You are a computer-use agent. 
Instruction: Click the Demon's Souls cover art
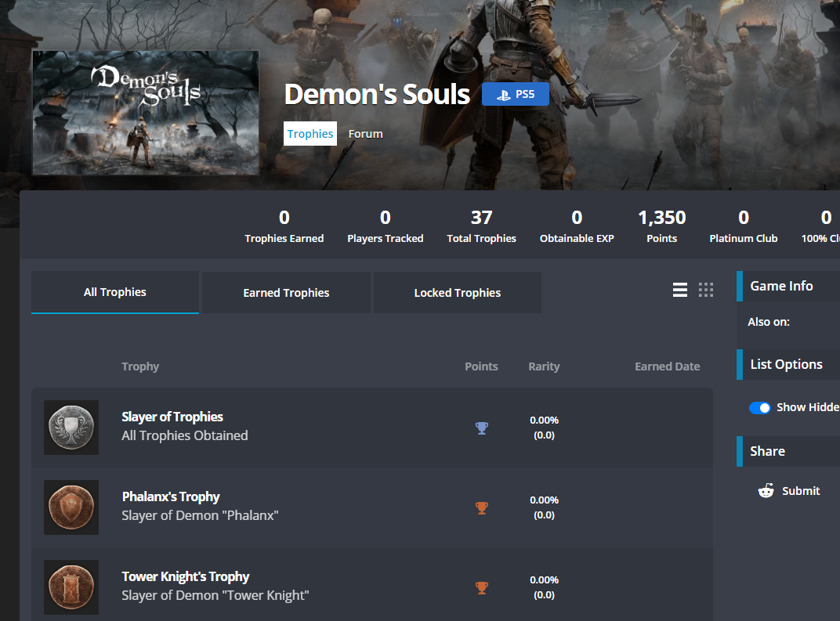click(146, 113)
